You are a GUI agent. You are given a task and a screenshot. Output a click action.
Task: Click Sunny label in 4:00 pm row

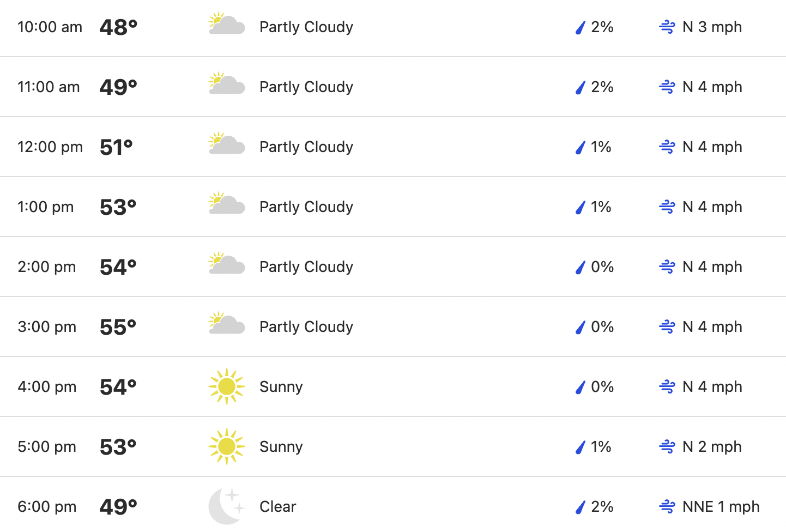(281, 386)
